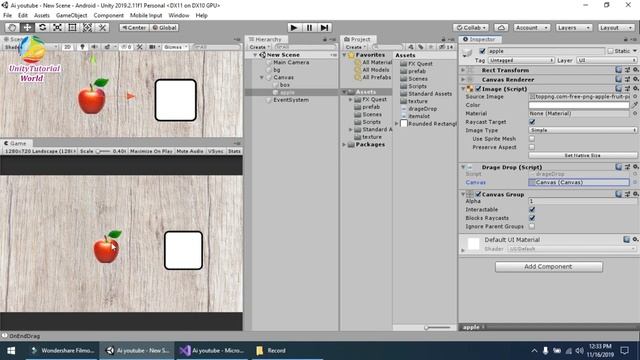Toggle apple object active checkbox

[x=482, y=51]
